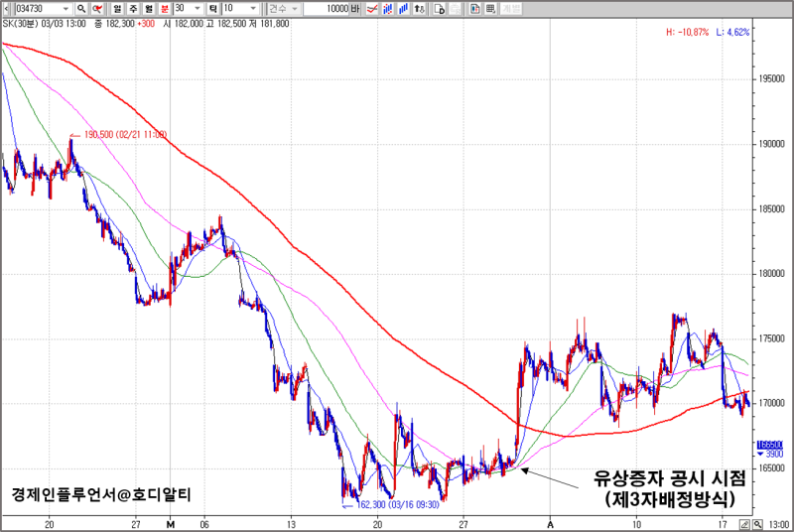
Task: Select the line chart type icon
Action: point(372,9)
